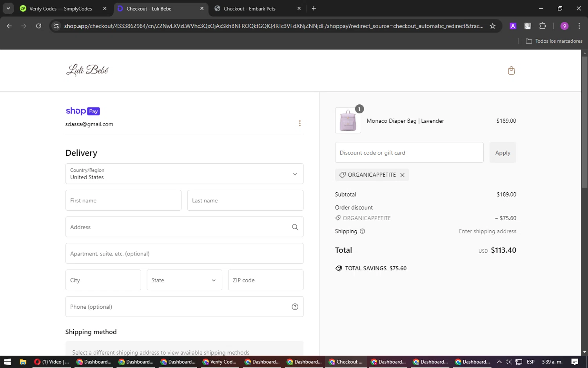
Task: Open the browser extensions puzzle icon
Action: tap(543, 26)
